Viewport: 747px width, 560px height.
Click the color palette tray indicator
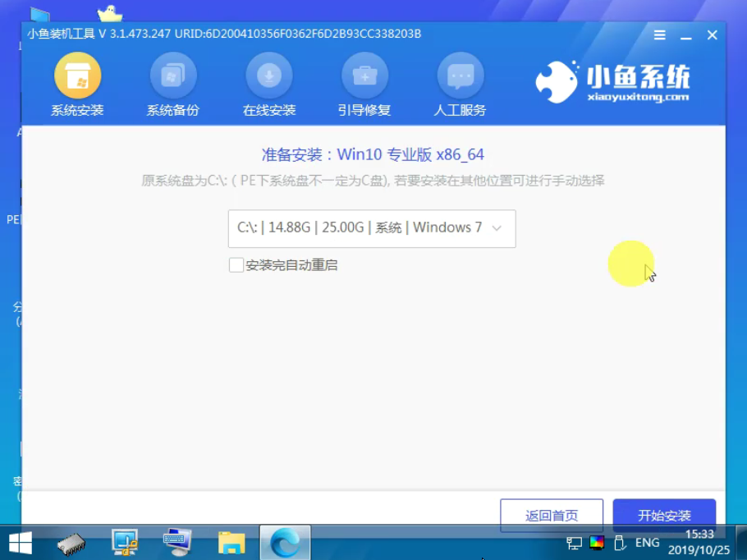[x=595, y=543]
